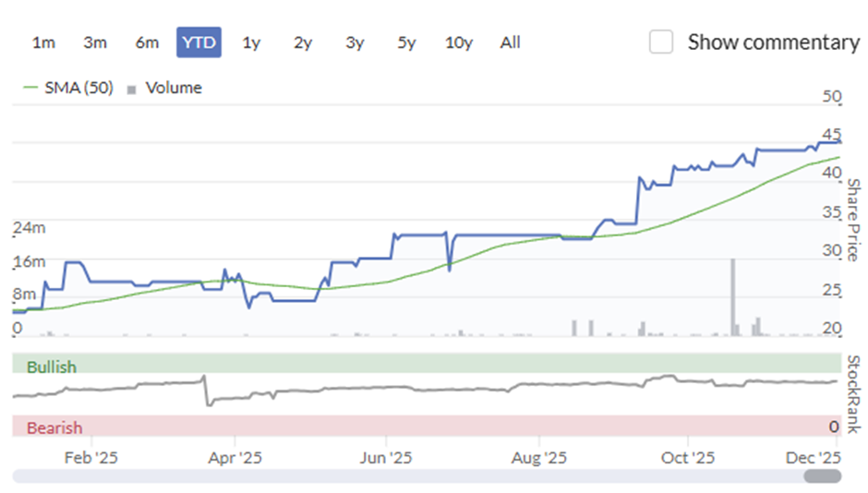The height and width of the screenshot is (493, 868).
Task: Click the 35 share price axis value
Action: (x=831, y=212)
